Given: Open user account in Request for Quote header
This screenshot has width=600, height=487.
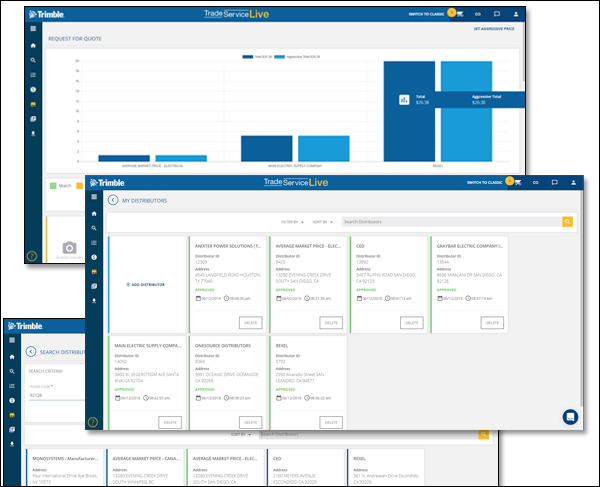Looking at the screenshot, I should pos(516,14).
